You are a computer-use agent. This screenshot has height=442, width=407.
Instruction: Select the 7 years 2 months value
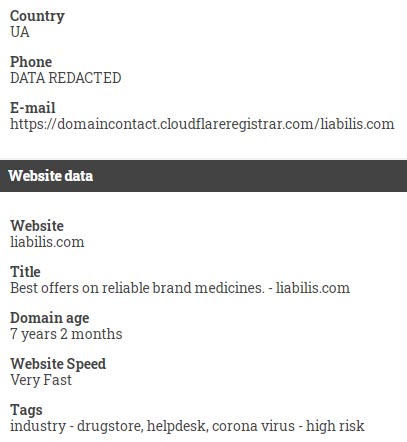(x=66, y=334)
